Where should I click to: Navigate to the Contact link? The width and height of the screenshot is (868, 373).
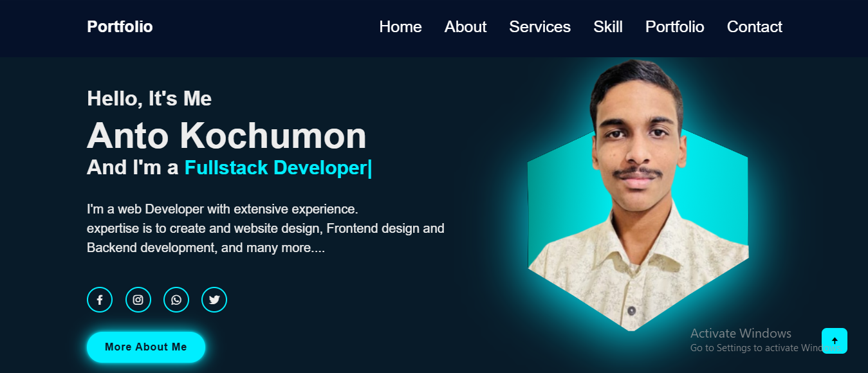pos(754,27)
